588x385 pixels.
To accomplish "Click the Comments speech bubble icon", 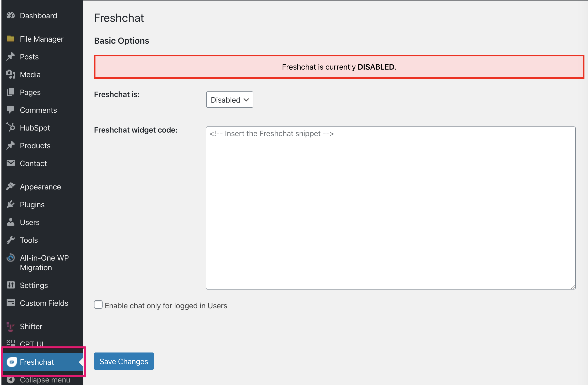I will tap(11, 110).
